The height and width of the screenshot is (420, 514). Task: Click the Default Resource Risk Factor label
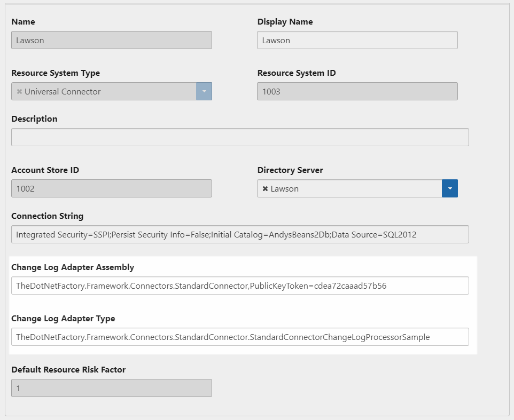68,370
